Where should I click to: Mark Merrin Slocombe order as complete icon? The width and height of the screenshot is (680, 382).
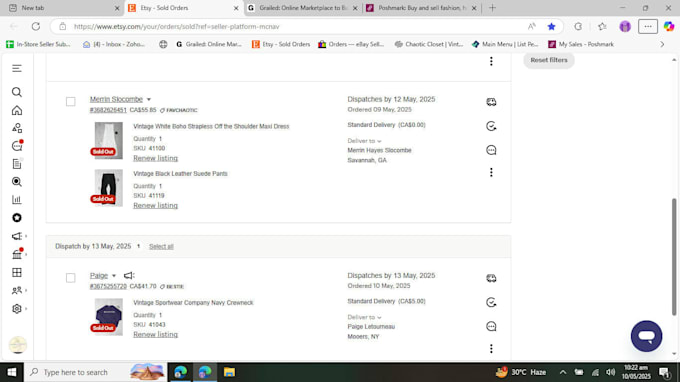click(491, 126)
